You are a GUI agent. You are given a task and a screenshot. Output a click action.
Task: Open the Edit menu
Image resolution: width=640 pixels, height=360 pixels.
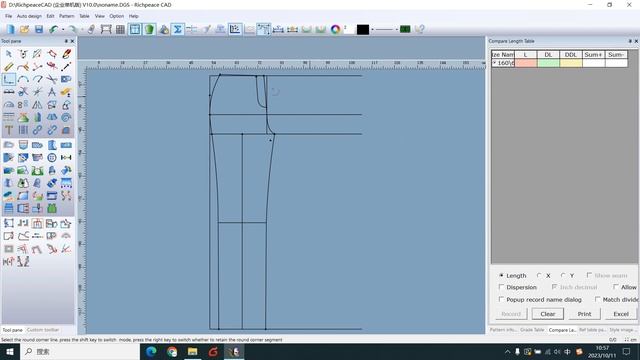click(50, 16)
